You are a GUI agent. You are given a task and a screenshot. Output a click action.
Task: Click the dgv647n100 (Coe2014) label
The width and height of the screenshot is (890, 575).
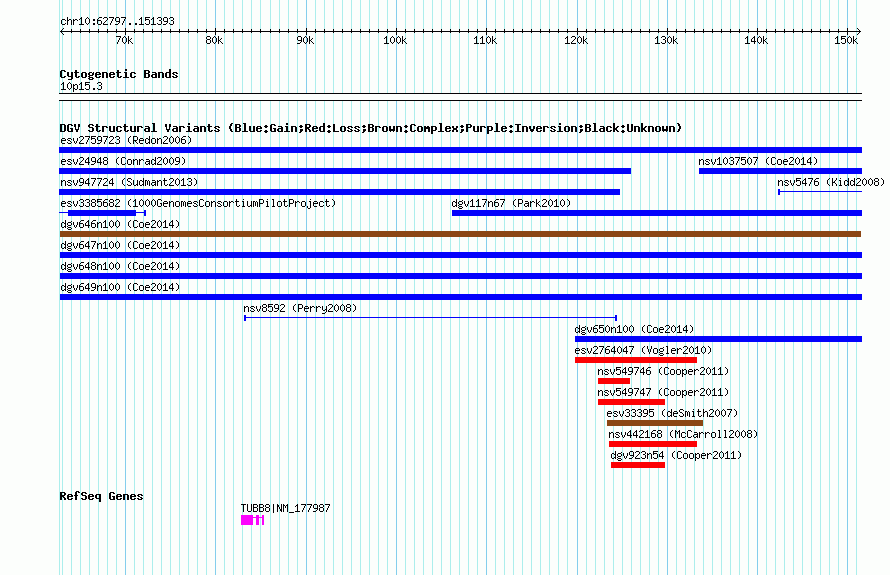120,245
